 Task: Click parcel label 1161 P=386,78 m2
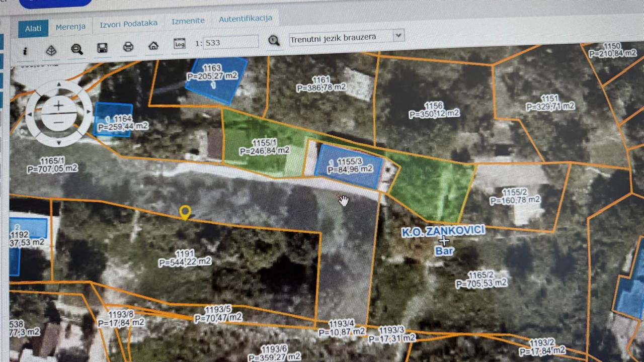(321, 84)
